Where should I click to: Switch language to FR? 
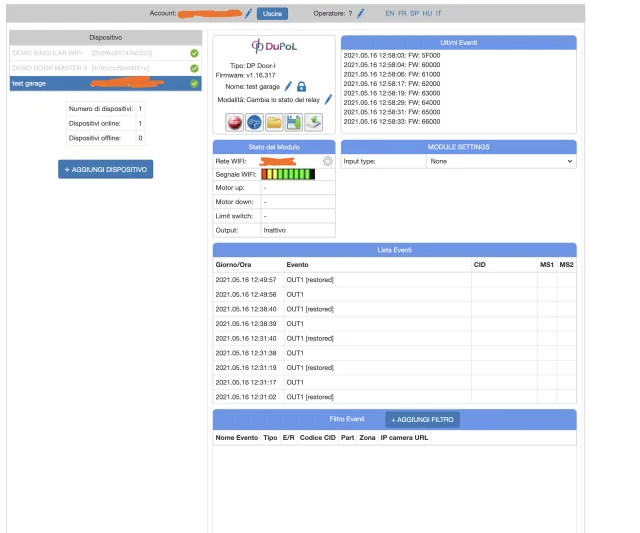[x=402, y=13]
